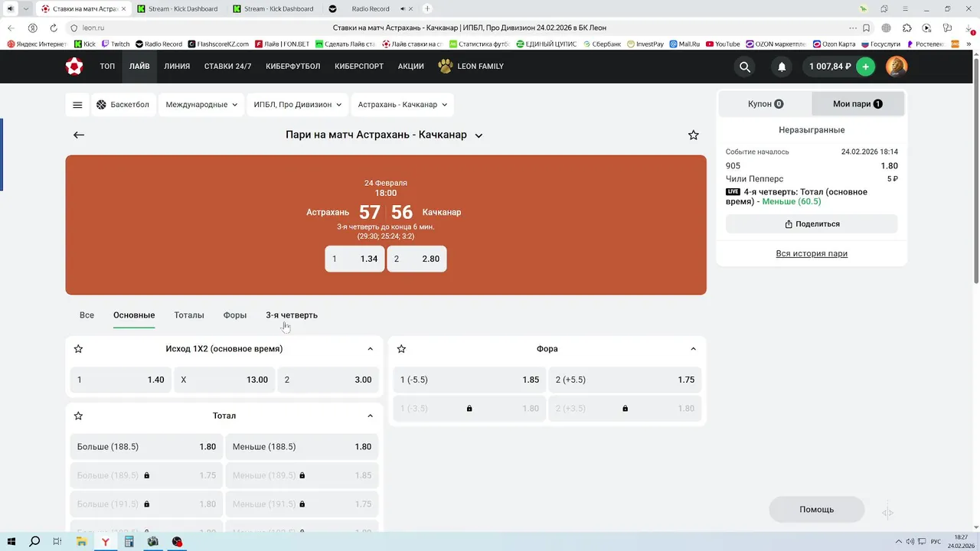Favorite the Исход 1X2 market star
980x551 pixels.
tap(78, 349)
